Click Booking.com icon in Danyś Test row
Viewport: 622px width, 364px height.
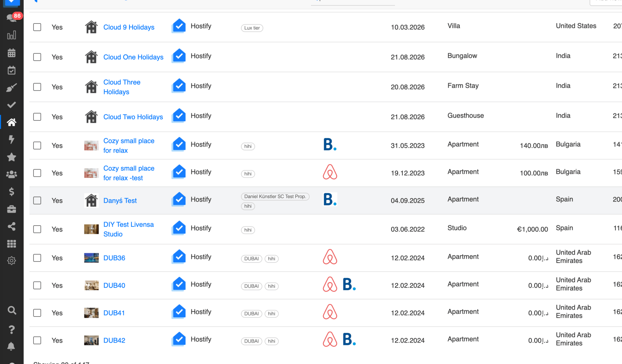(x=330, y=200)
